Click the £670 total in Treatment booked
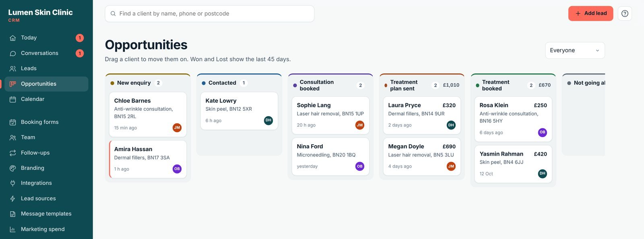 (545, 85)
